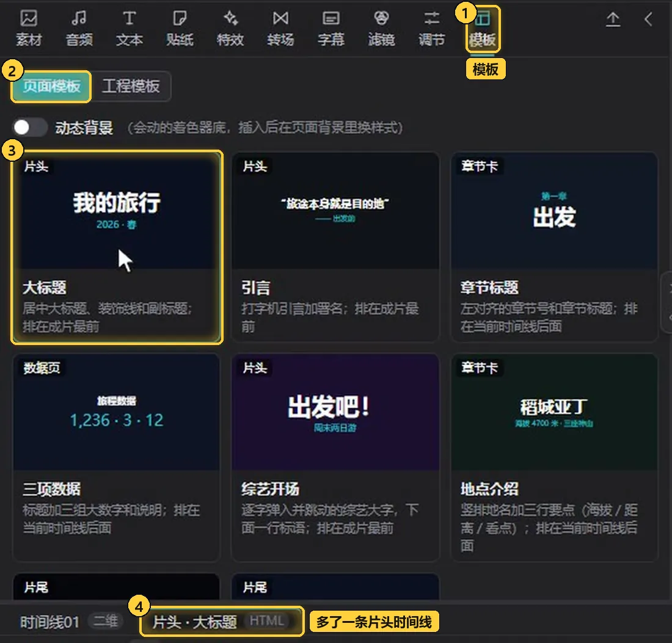Open the 模板 template tab

483,29
